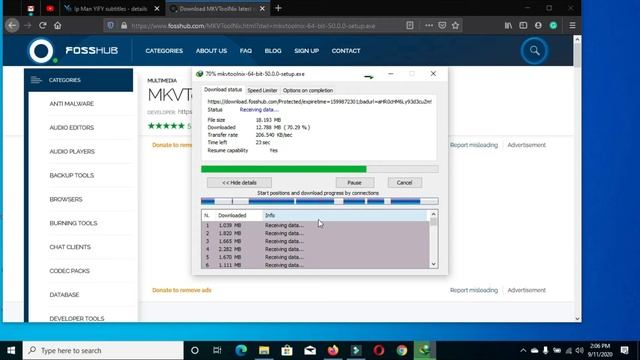Switch to Speed Limiter tab in download dialog
This screenshot has width=640, height=360.
262,90
